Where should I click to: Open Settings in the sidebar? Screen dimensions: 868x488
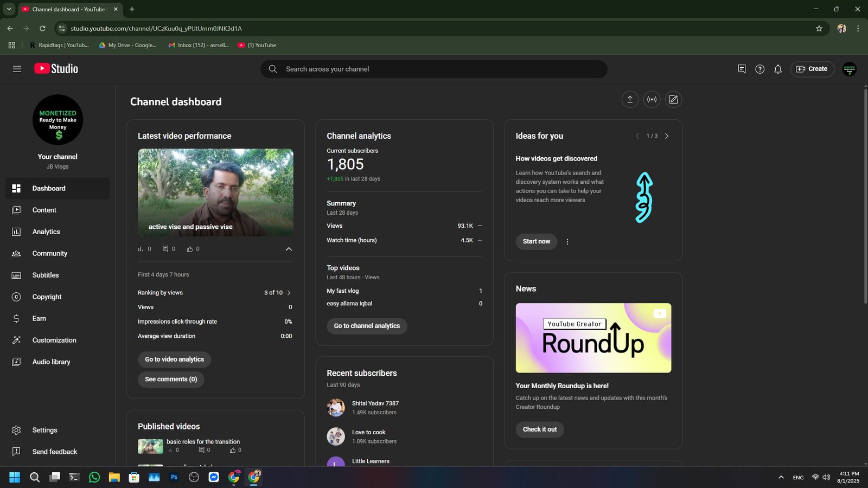click(58, 430)
